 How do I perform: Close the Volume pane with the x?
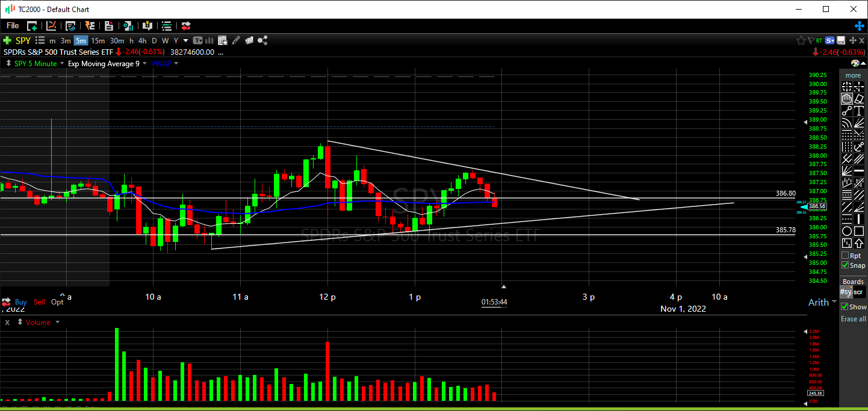7,323
